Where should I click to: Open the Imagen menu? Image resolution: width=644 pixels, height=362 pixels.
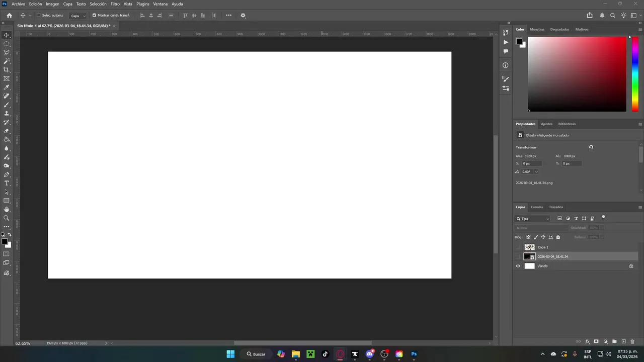click(x=52, y=4)
